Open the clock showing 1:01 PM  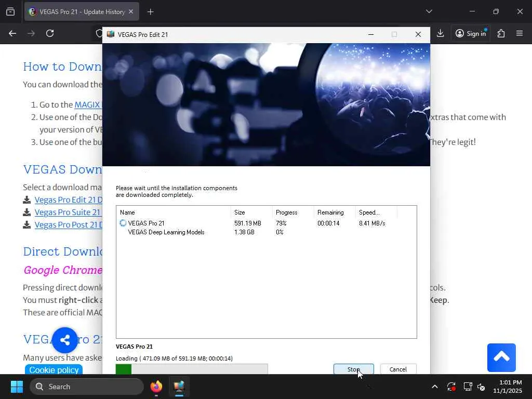point(508,387)
